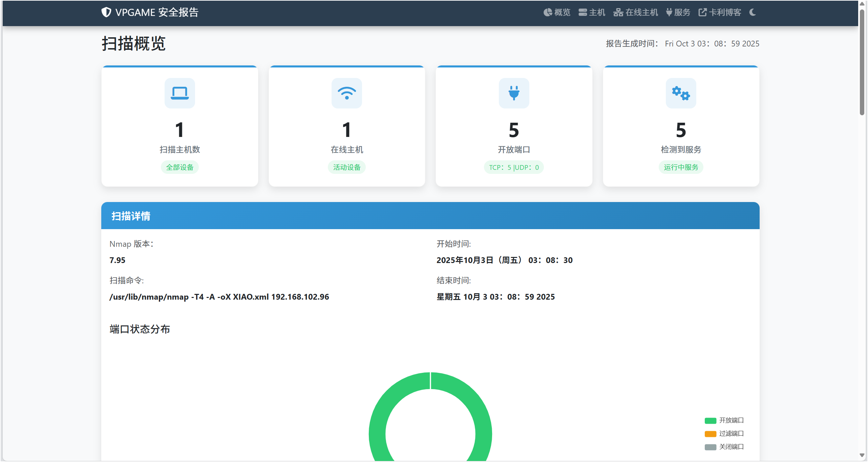The image size is (868, 462).
Task: Click the 运行中服务 badge
Action: click(681, 167)
